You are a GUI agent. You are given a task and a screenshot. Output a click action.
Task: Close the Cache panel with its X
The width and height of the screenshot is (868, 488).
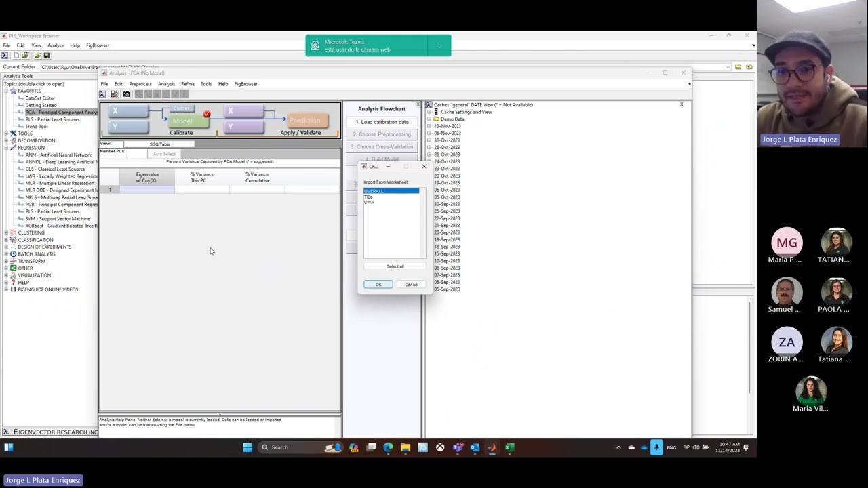682,104
